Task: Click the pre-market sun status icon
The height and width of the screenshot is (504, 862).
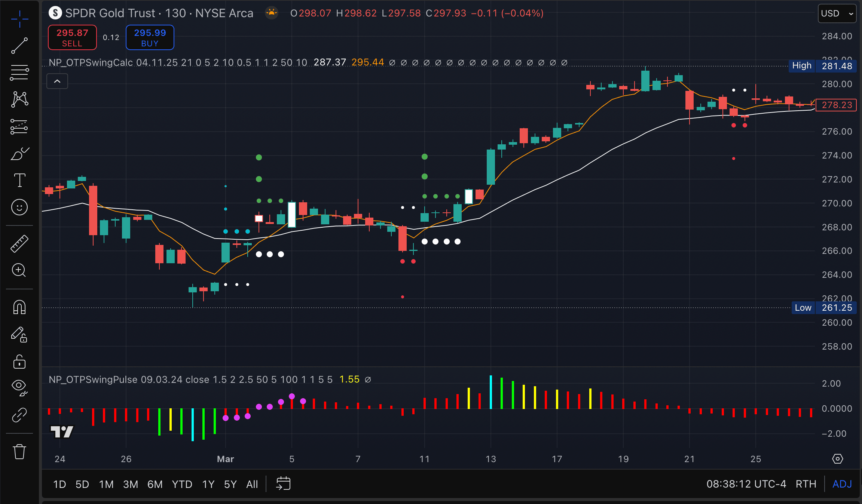Action: click(272, 13)
